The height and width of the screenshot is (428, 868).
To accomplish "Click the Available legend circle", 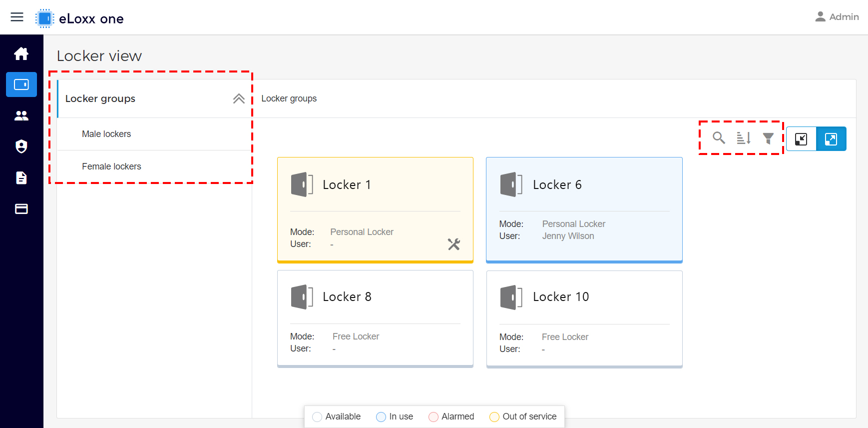I will [x=317, y=417].
